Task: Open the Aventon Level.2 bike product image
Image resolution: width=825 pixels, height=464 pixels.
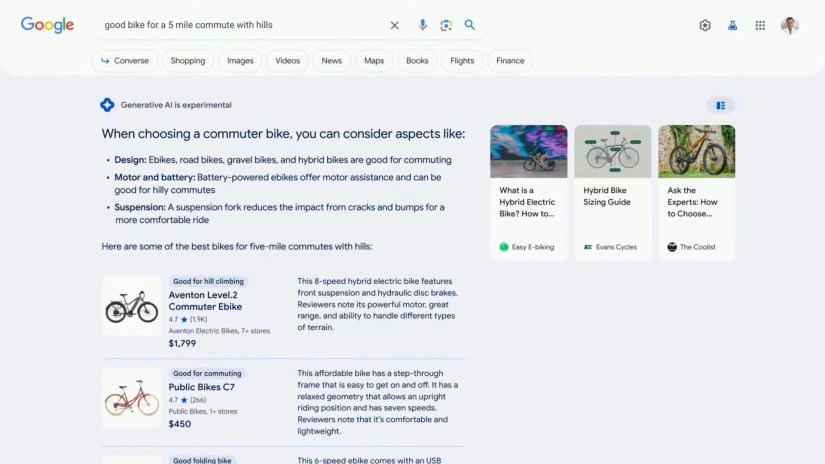Action: point(132,306)
